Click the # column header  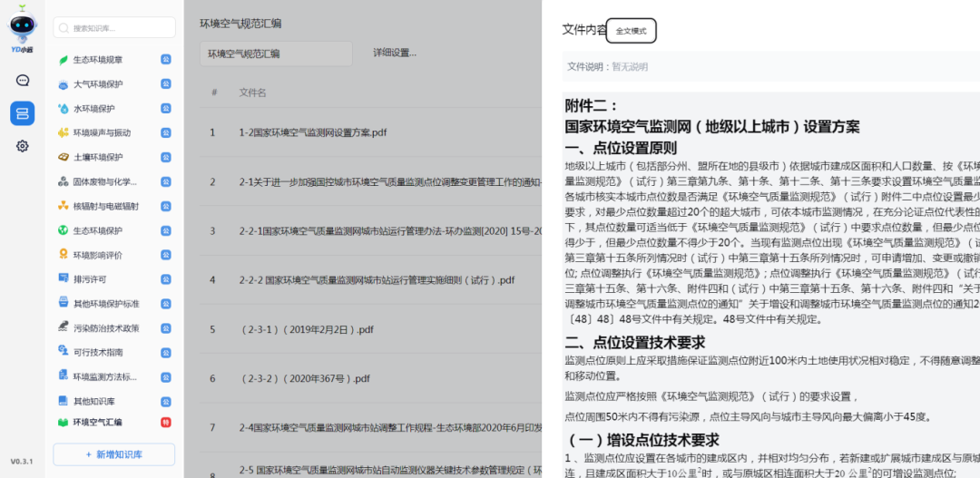tap(214, 93)
